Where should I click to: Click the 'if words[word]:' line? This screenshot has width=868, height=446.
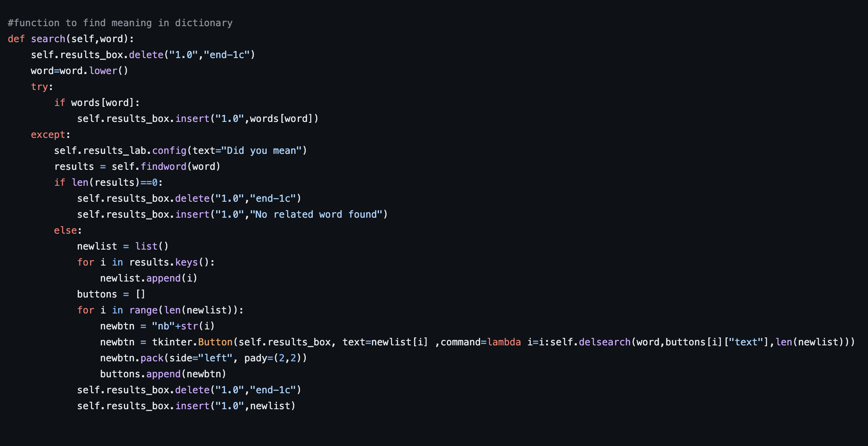coord(97,103)
